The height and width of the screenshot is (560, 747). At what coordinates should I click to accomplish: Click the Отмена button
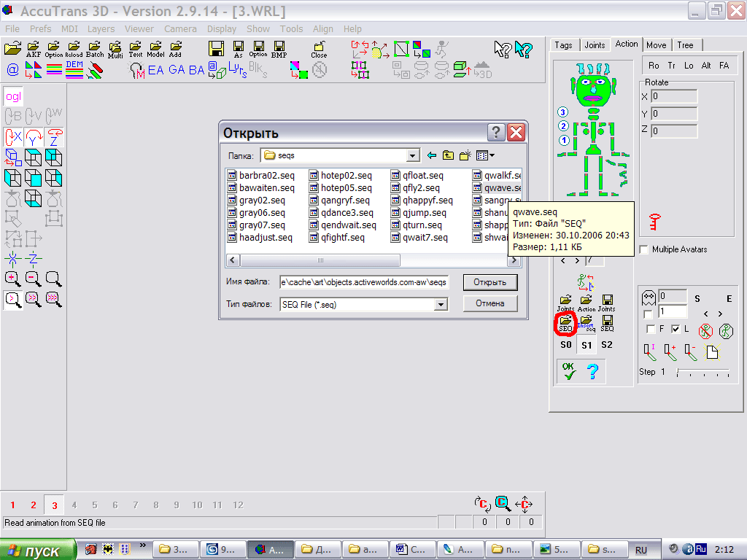(490, 303)
